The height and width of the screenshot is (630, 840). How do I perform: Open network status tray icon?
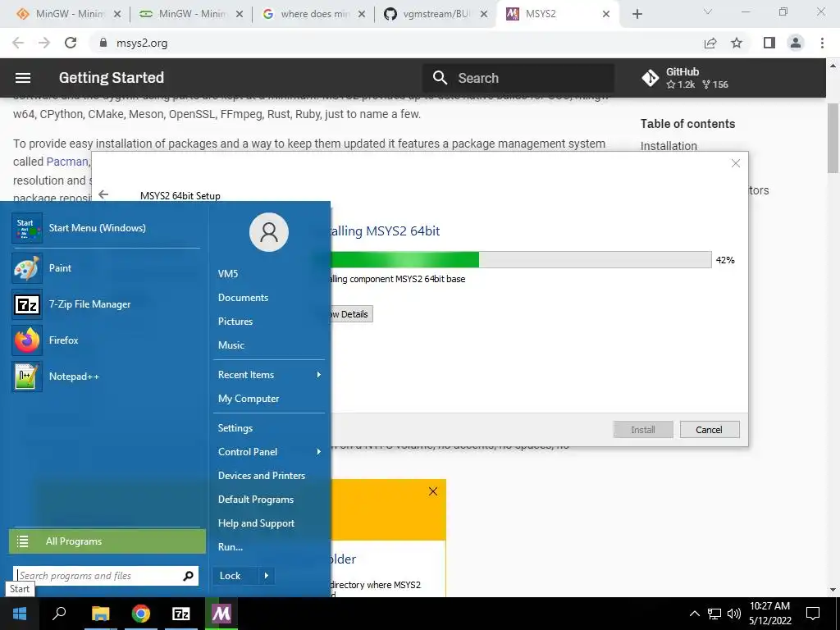[x=714, y=614]
